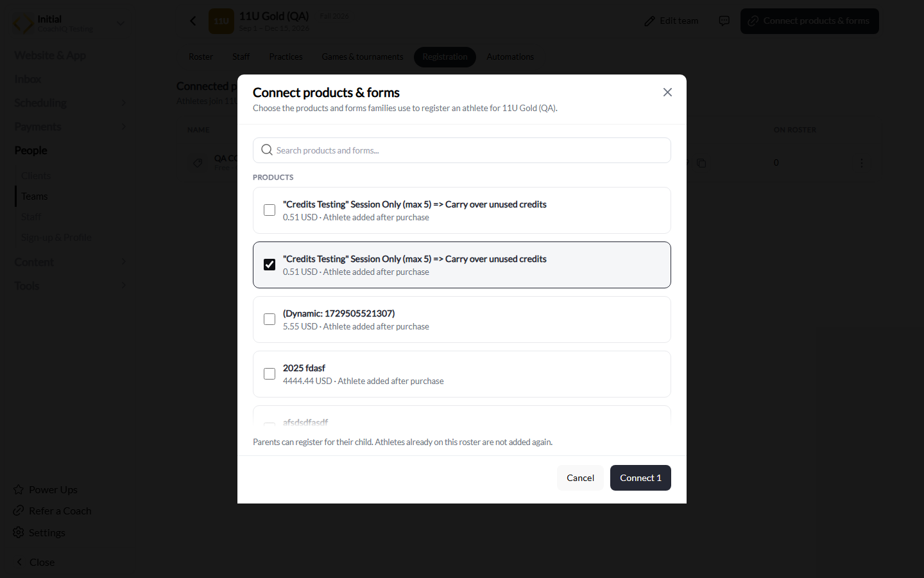This screenshot has width=924, height=578.
Task: Switch to the Roster tab
Action: 201,57
